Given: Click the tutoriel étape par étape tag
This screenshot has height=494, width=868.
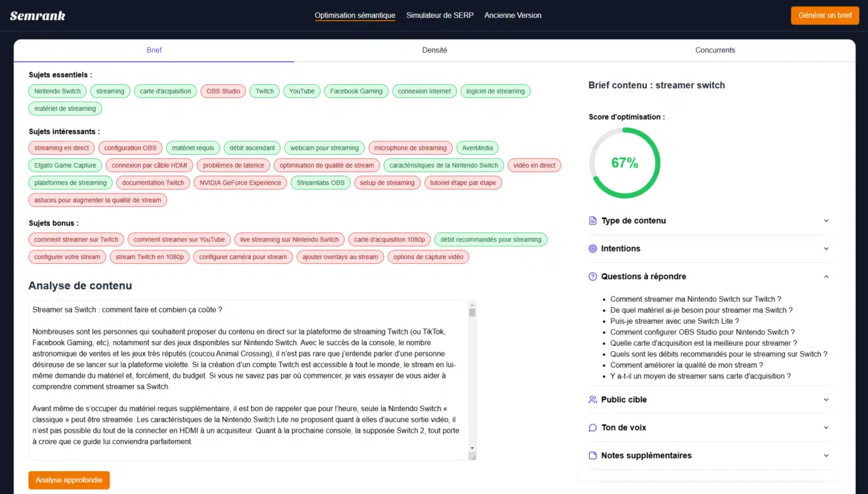Looking at the screenshot, I should point(463,183).
